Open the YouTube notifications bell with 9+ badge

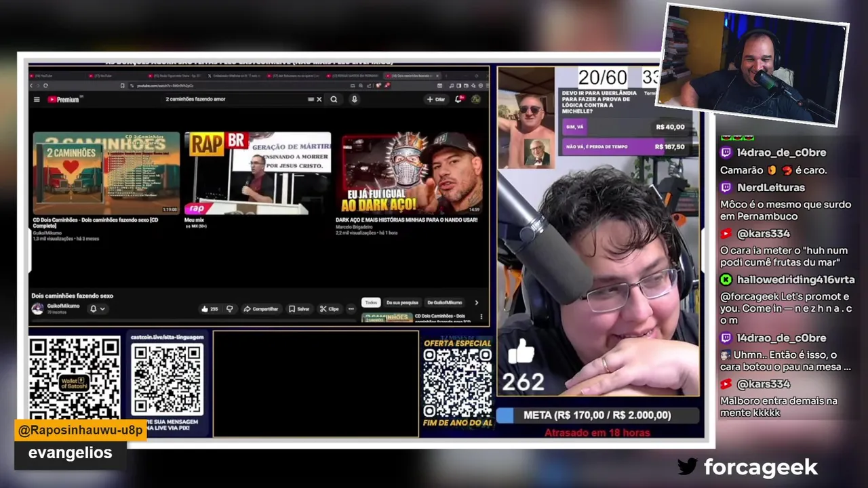tap(459, 100)
